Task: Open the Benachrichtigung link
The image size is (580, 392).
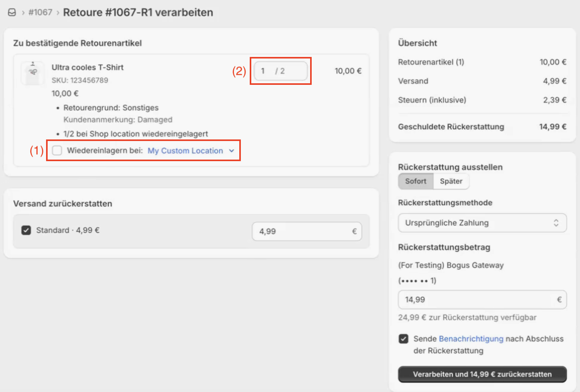Action: click(x=471, y=339)
